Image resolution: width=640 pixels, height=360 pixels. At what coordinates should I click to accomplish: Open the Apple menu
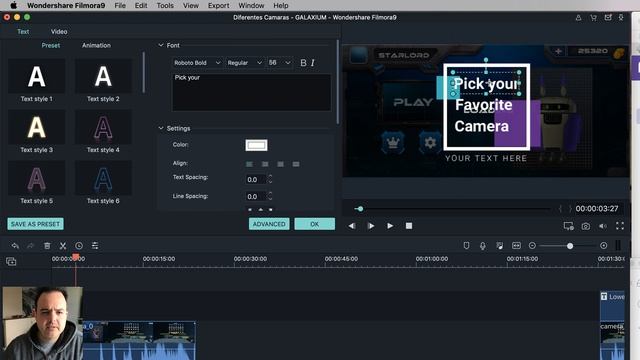[x=13, y=5]
